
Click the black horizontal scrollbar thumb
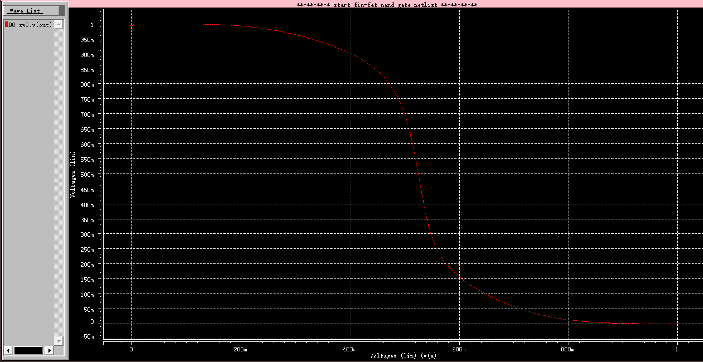coord(28,350)
